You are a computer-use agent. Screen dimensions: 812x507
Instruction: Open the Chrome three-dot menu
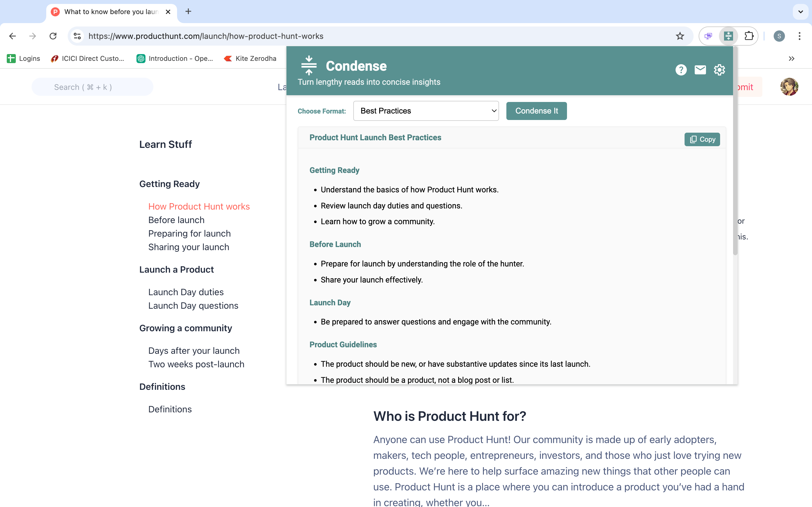pyautogui.click(x=799, y=36)
